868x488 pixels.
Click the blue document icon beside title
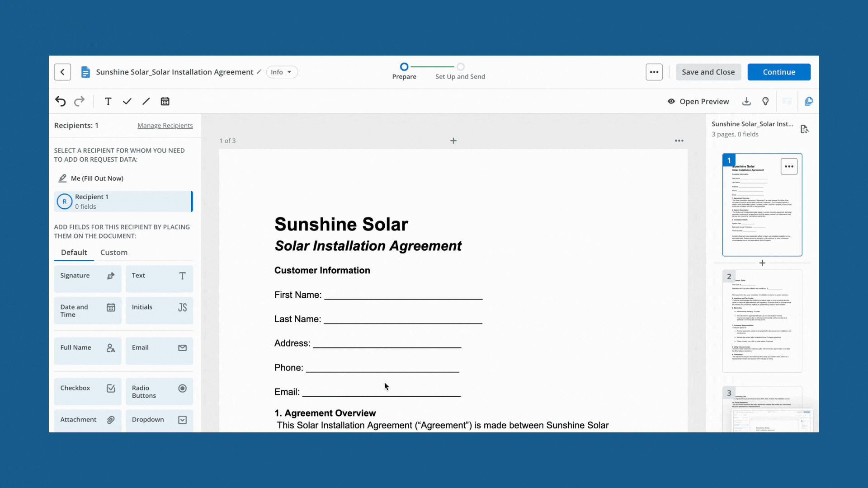click(x=85, y=72)
